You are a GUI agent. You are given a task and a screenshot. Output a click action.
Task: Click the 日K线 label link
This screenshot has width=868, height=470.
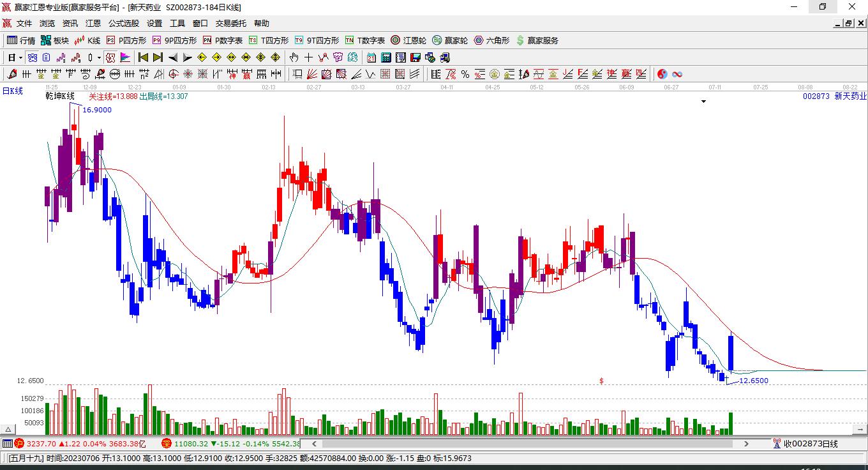pyautogui.click(x=12, y=91)
